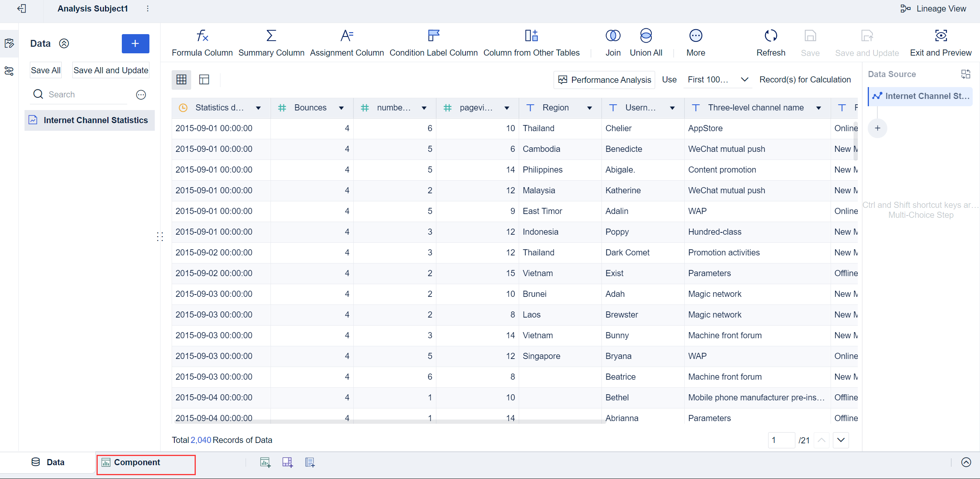This screenshot has width=980, height=479.
Task: Open the Region column dropdown
Action: pyautogui.click(x=590, y=108)
